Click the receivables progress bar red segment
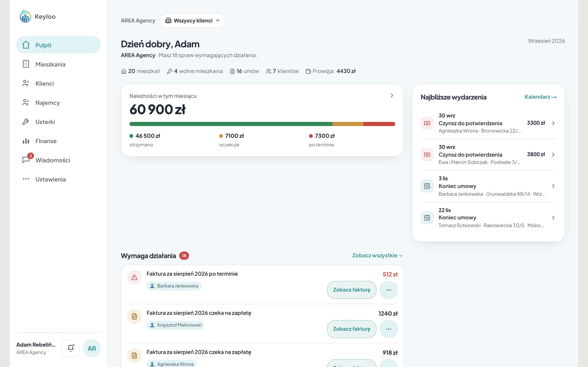The width and height of the screenshot is (588, 367). click(x=379, y=124)
